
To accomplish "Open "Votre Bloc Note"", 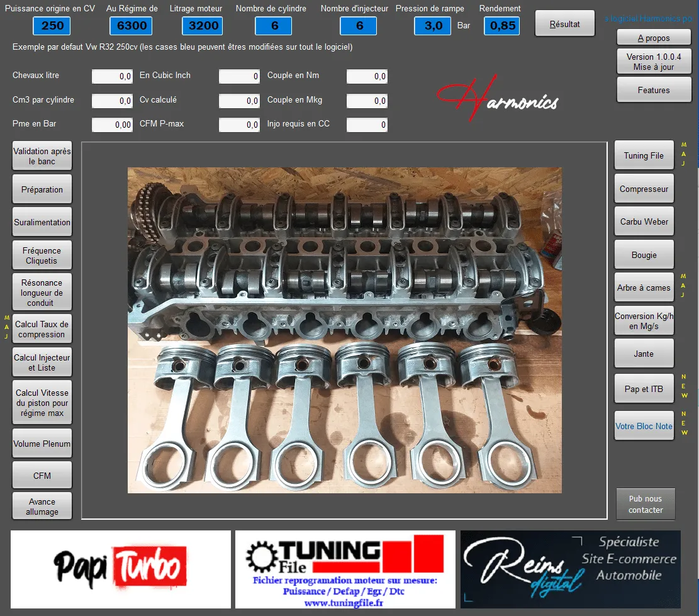I will [644, 426].
